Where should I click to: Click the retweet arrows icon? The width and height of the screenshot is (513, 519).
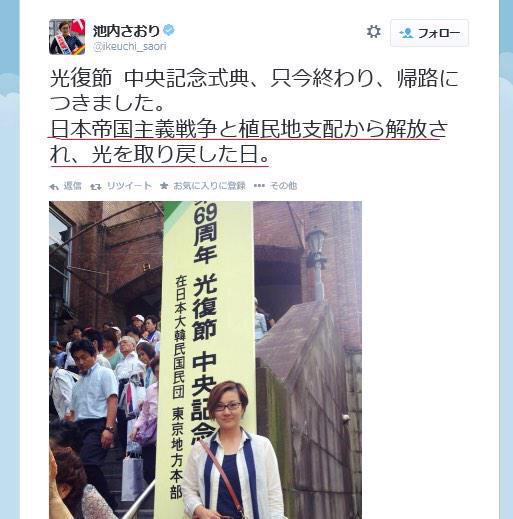(x=96, y=186)
